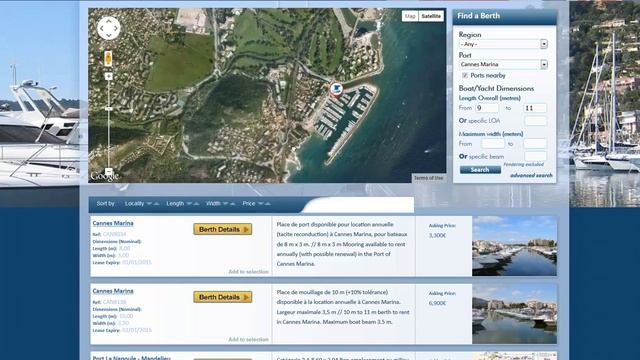This screenshot has width=640, height=360.
Task: Click the 6,900€ asking price
Action: [x=437, y=303]
